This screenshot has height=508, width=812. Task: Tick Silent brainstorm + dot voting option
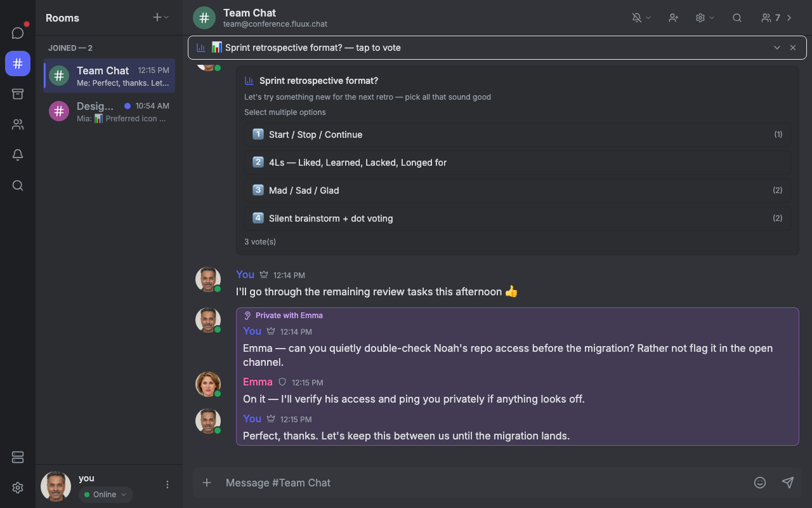pyautogui.click(x=518, y=218)
